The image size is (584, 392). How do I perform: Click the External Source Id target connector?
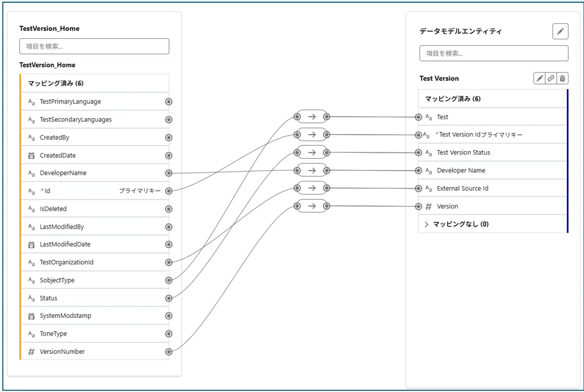coord(418,188)
